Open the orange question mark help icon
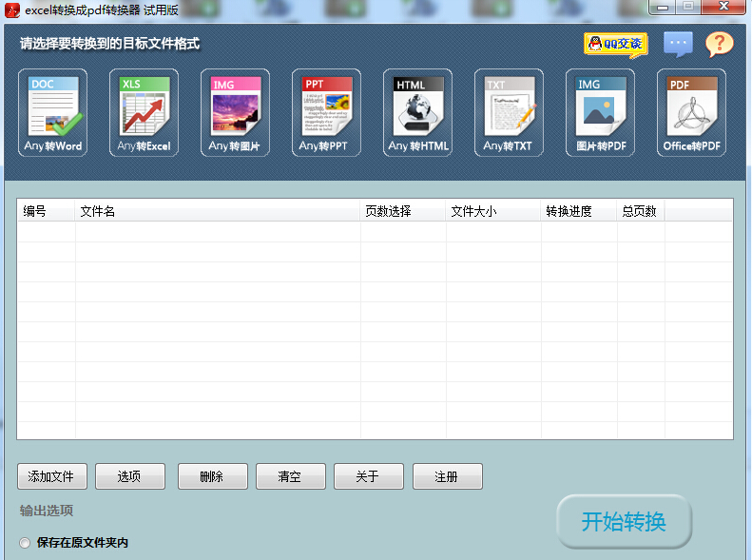 point(719,44)
